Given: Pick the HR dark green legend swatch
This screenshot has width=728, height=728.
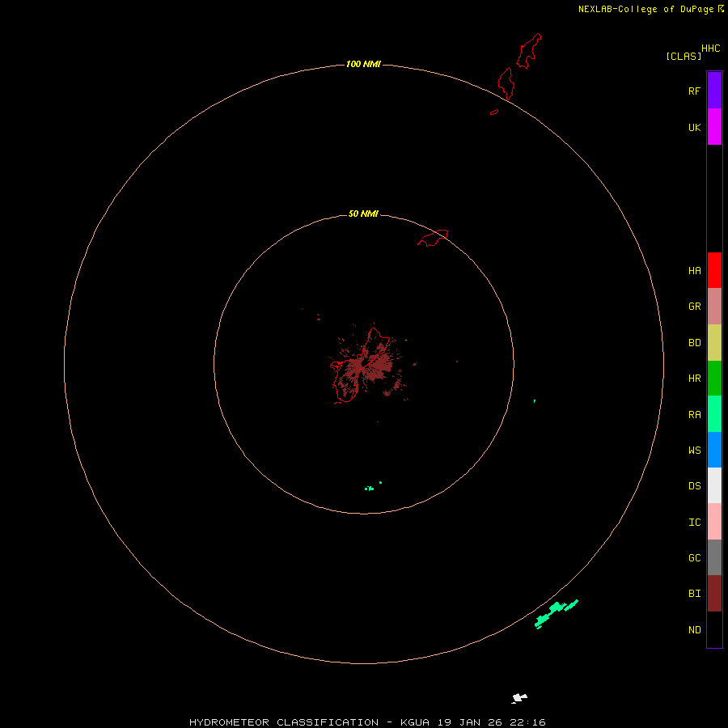Looking at the screenshot, I should (714, 379).
